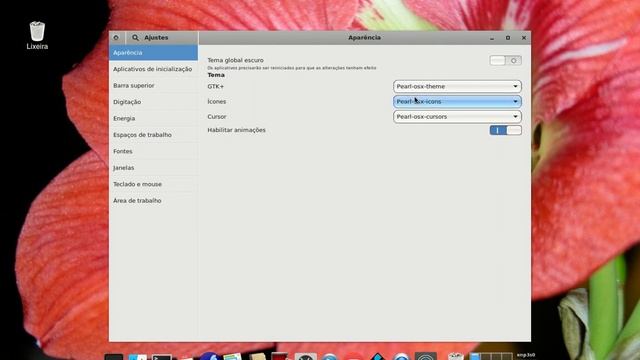The image size is (640, 360).
Task: Click the GTK+ label
Action: [216, 87]
